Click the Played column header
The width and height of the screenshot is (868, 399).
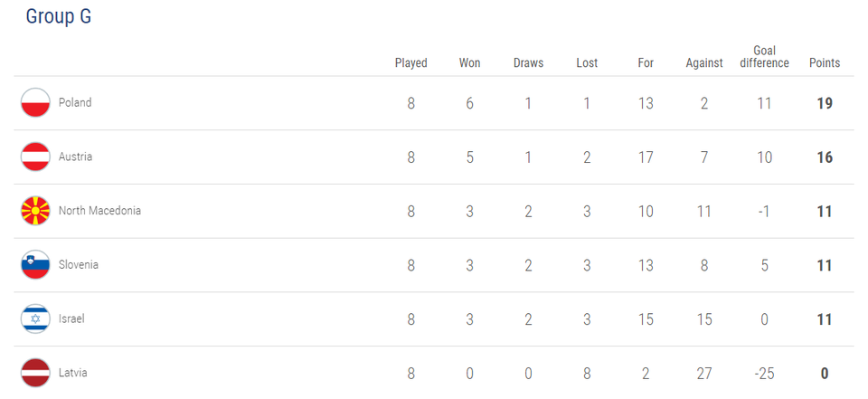pos(411,63)
